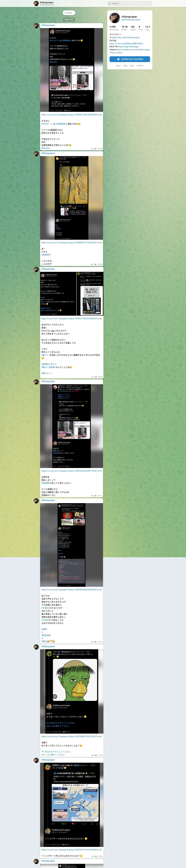The image size is (186, 868).
Task: Click the DOWNLOAD TELEGRAM button
Action: pos(130,59)
